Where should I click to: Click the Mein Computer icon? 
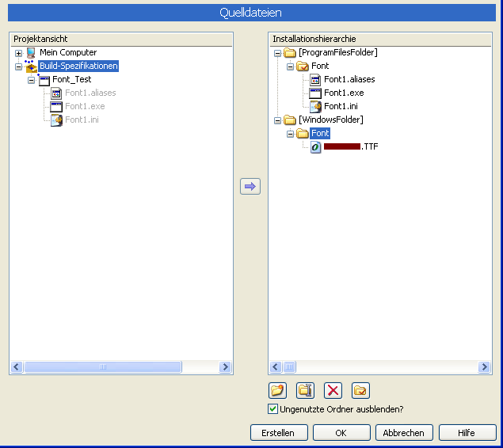click(x=31, y=52)
